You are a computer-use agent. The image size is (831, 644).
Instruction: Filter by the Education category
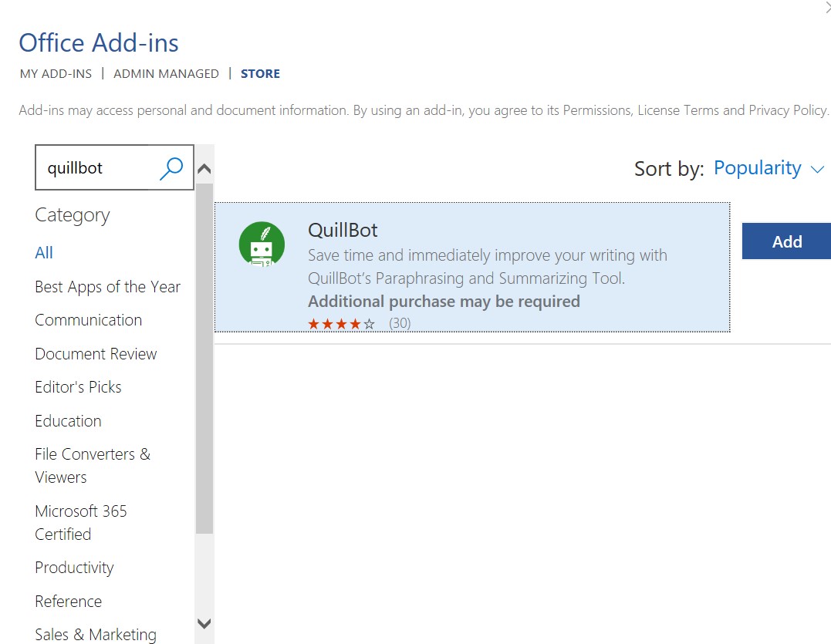tap(68, 421)
